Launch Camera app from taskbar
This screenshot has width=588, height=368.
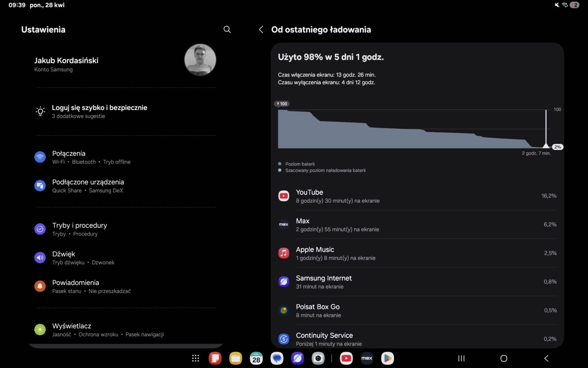pyautogui.click(x=318, y=358)
